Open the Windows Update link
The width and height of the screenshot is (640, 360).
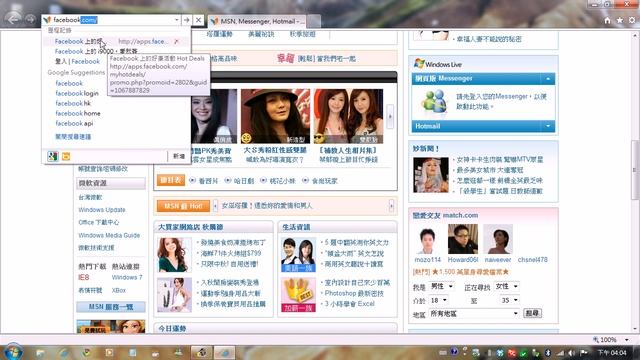point(102,210)
